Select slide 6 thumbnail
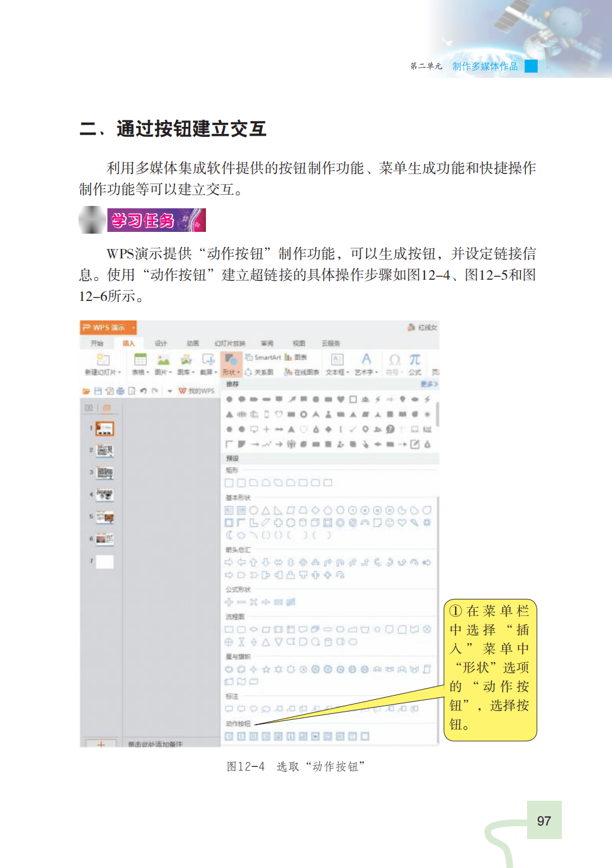The height and width of the screenshot is (868, 612). [x=104, y=539]
